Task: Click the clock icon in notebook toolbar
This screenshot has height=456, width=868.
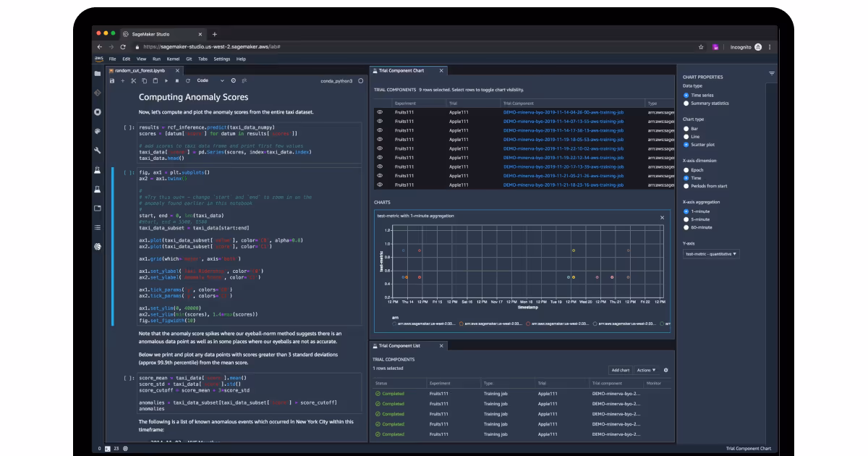Action: pos(233,81)
